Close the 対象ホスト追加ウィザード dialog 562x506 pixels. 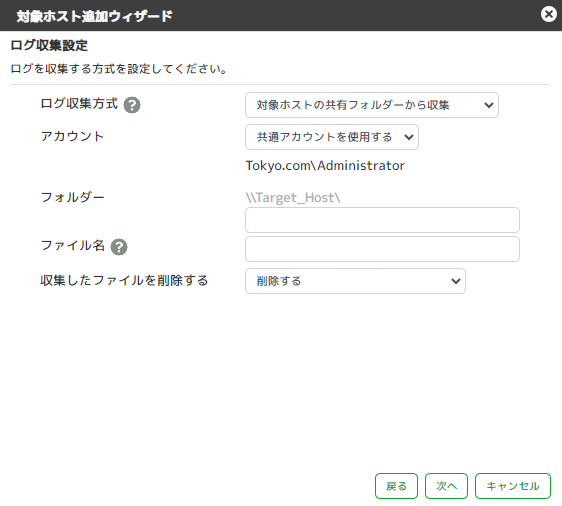(548, 15)
